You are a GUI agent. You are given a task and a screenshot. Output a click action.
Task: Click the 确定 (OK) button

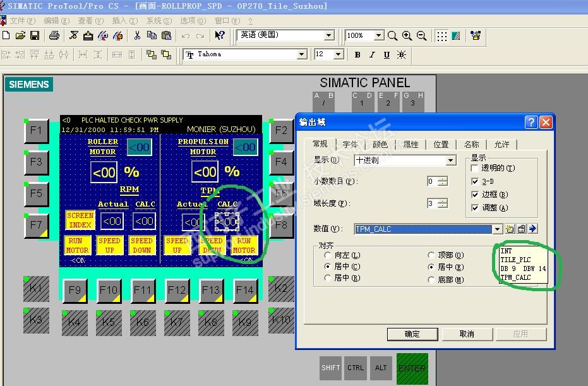tap(412, 334)
